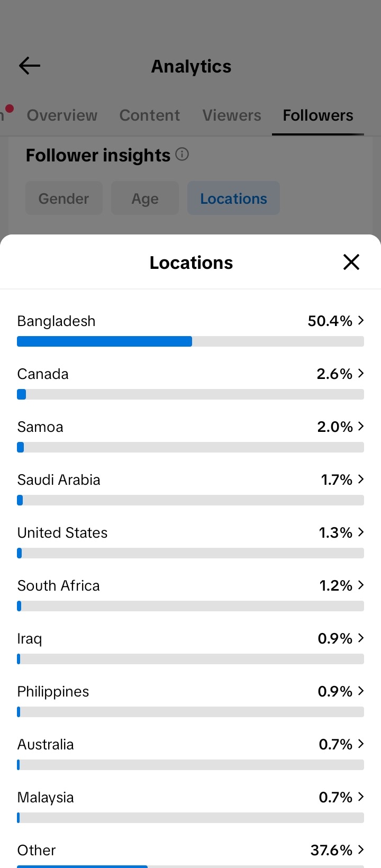Open the Follower insights info icon
The height and width of the screenshot is (868, 381).
(182, 155)
